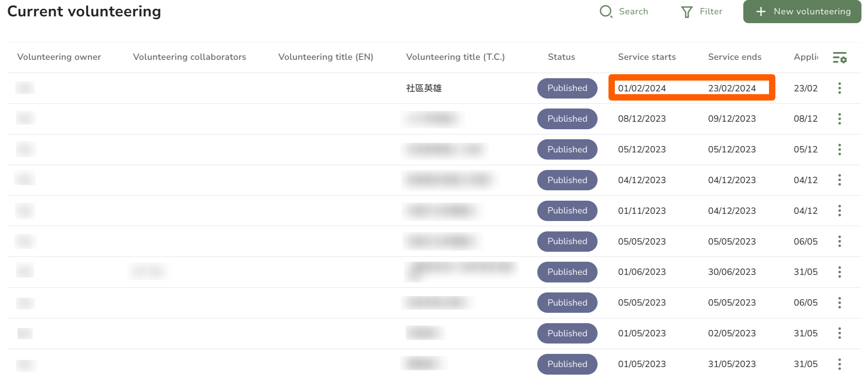Click the Search magnifier icon
This screenshot has height=383, width=868.
(606, 12)
